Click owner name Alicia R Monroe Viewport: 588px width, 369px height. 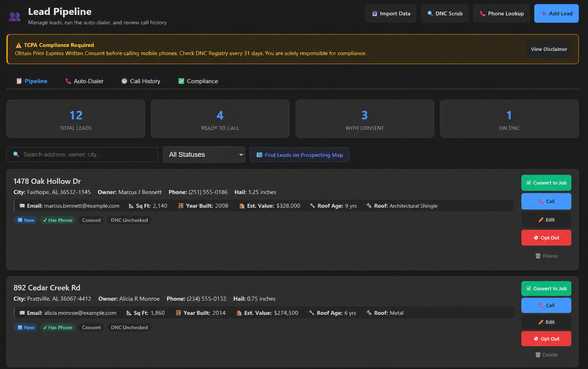139,299
